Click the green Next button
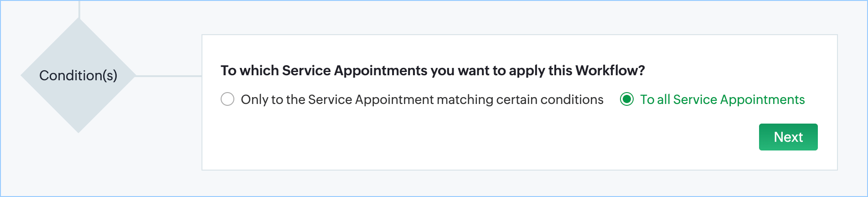 [788, 137]
